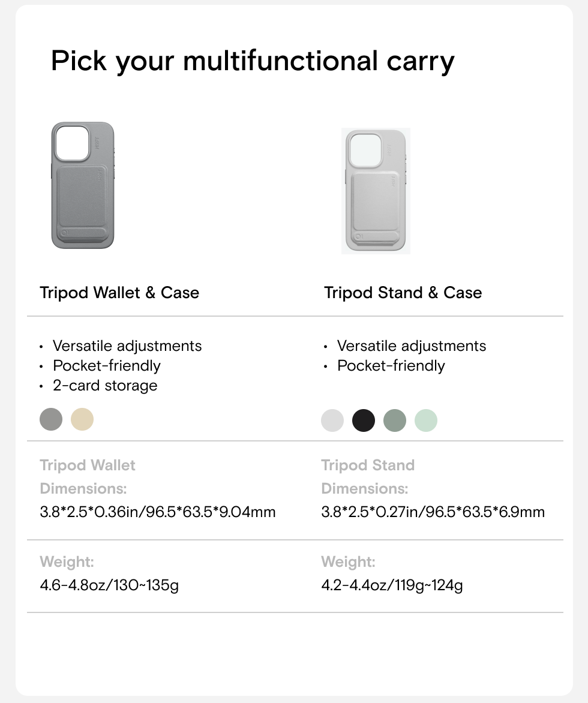588x703 pixels.
Task: Choose the light gray Tripod Stand color
Action: coord(332,420)
